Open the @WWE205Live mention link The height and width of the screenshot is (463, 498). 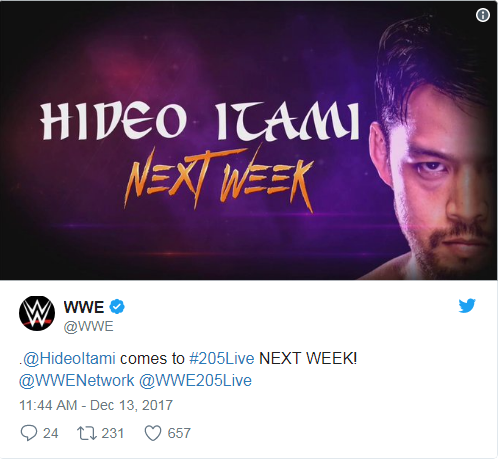(195, 381)
